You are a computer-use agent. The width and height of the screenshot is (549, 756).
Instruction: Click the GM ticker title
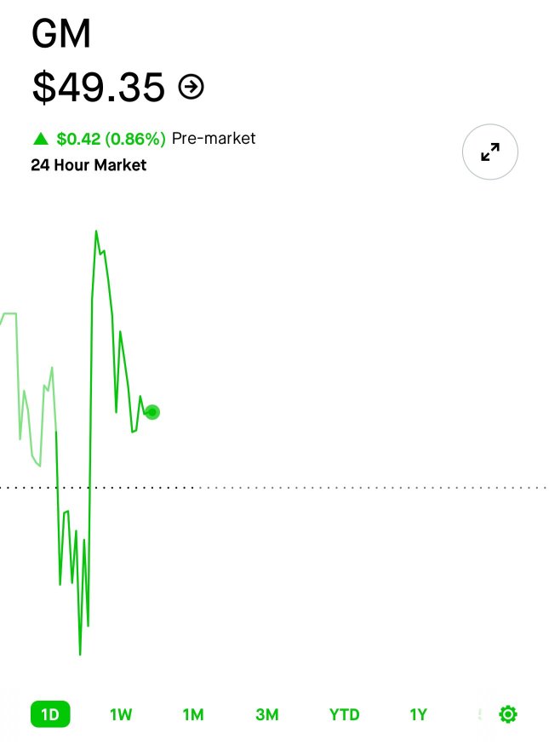(60, 34)
